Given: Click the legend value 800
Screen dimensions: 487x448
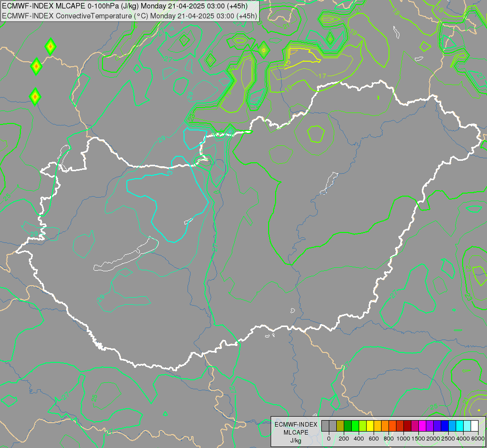Looking at the screenshot, I should pyautogui.click(x=389, y=439).
